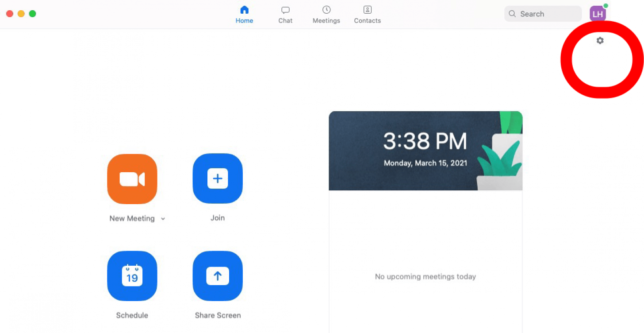Start a meeting with orange camera button
644x333 pixels.
(132, 179)
